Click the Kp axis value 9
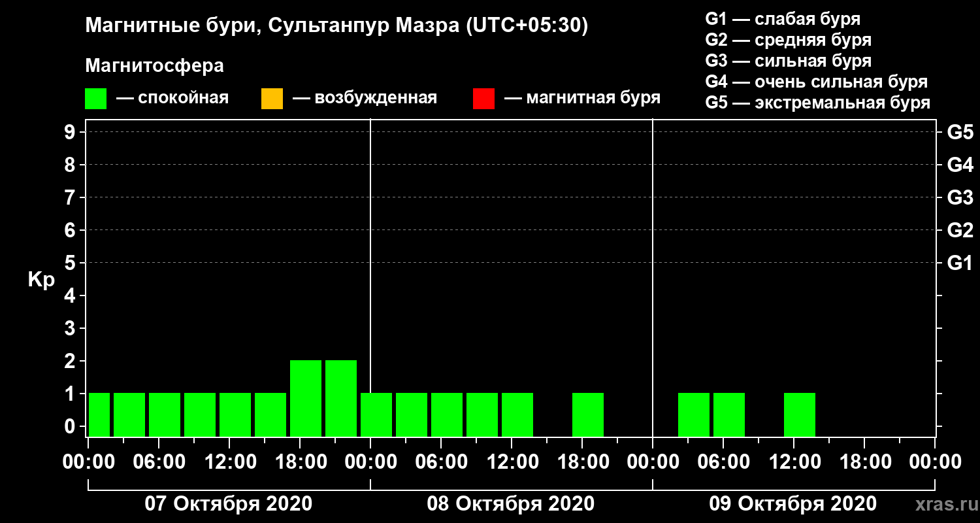 tap(71, 132)
